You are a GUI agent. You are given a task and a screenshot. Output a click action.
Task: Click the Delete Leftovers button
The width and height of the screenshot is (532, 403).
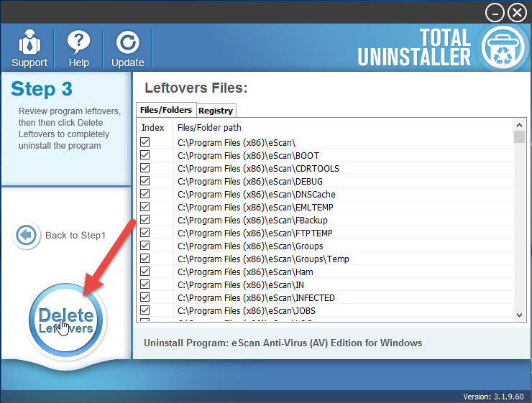(x=66, y=320)
